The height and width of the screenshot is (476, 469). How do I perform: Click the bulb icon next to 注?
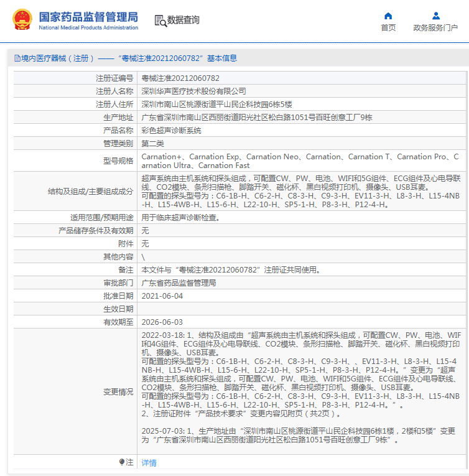click(x=122, y=462)
